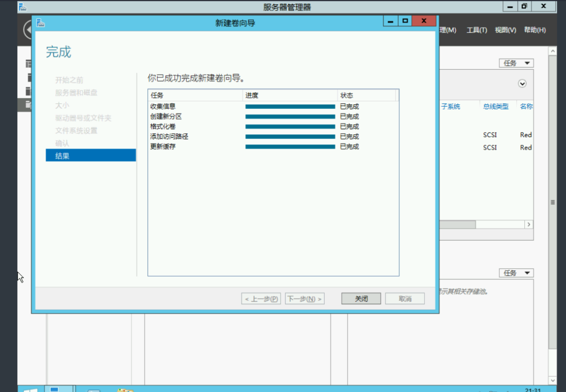566x392 pixels.
Task: Choose the 驱动器号或文件夹 wizard step
Action: 83,118
